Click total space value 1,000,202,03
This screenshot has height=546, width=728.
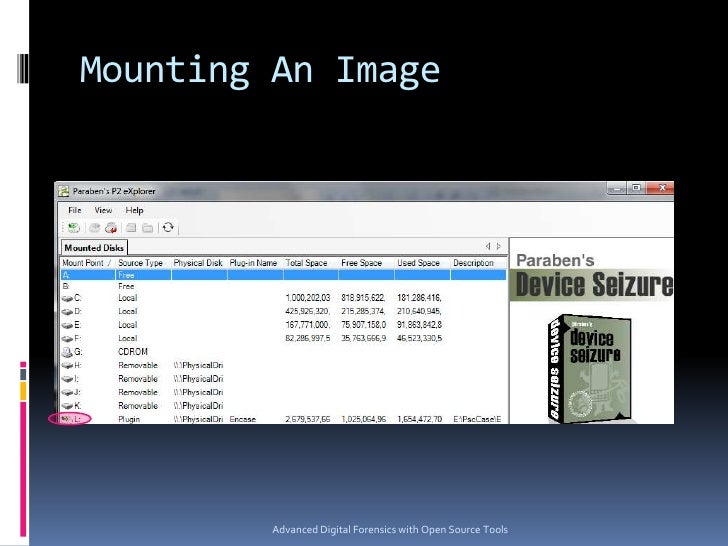pos(308,298)
